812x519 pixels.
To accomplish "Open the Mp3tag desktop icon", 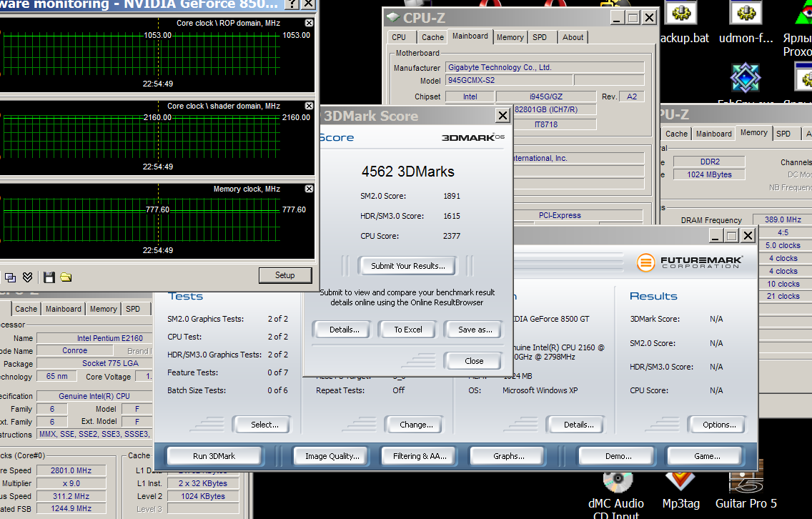I will tap(680, 490).
